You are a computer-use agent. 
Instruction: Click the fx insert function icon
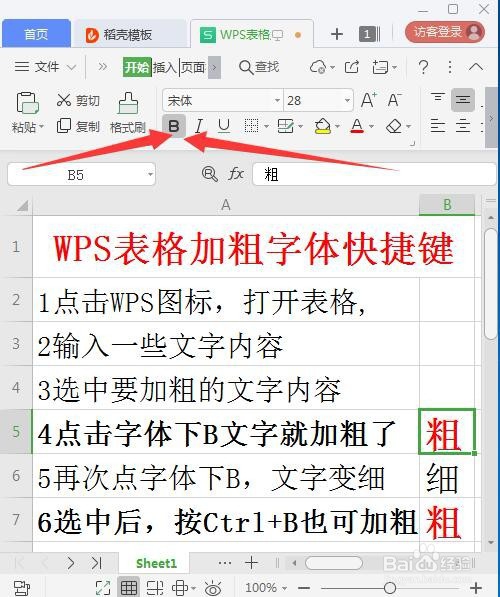coord(236,174)
